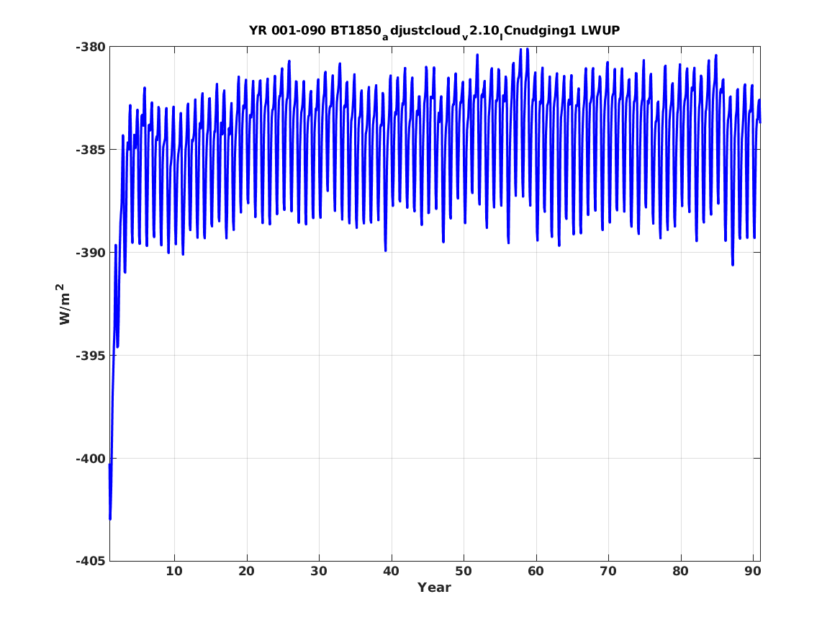Click the x-axis tick label 20
The image size is (840, 630).
tap(246, 572)
